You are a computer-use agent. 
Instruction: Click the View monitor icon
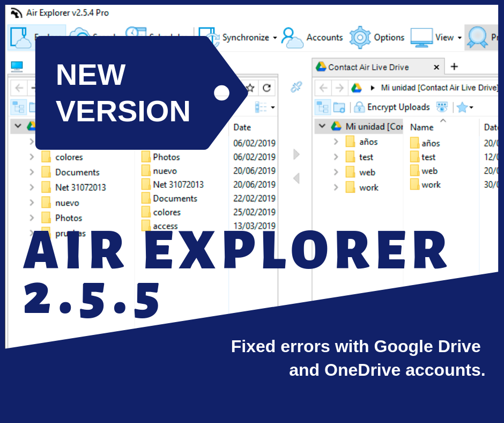tap(421, 38)
